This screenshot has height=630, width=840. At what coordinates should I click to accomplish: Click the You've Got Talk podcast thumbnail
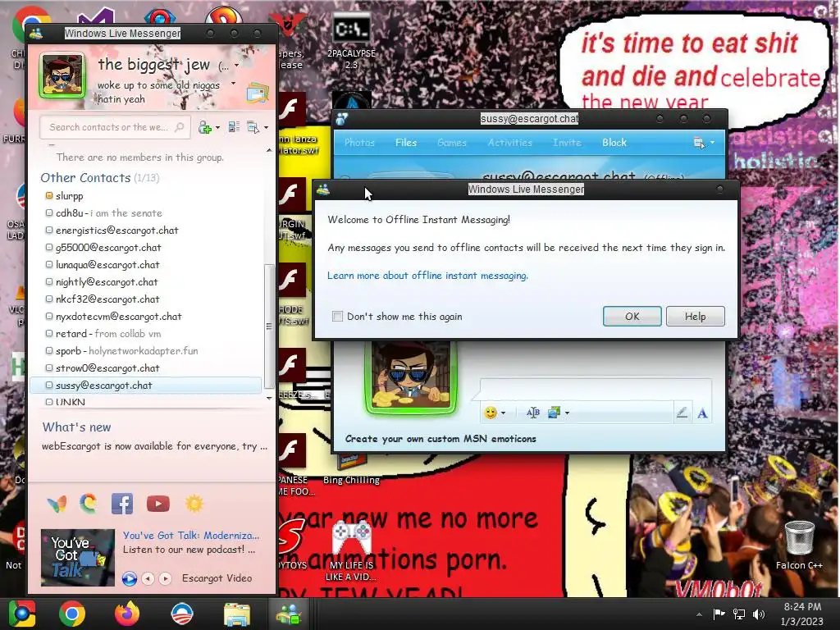(78, 557)
